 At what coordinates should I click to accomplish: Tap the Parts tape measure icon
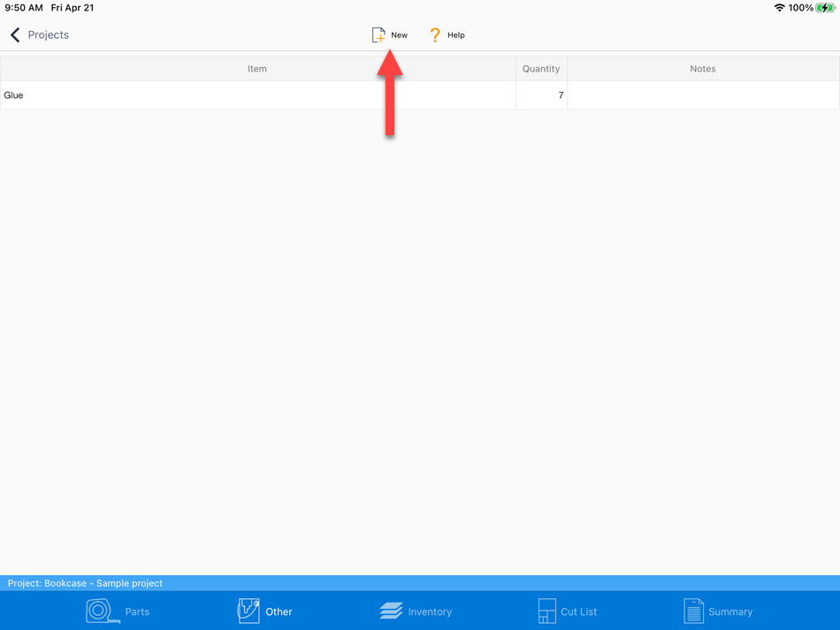[x=102, y=611]
